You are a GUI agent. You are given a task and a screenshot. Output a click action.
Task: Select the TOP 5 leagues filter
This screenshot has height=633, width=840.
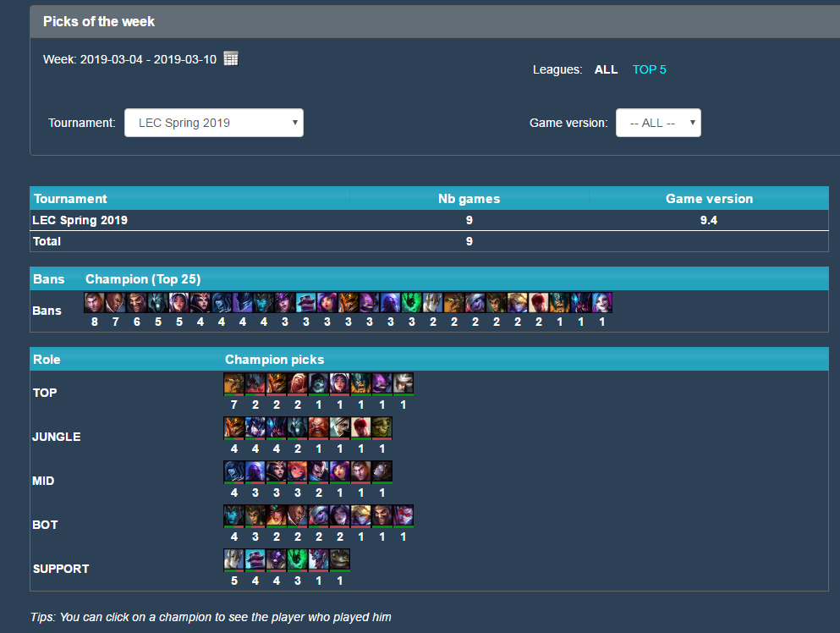click(x=650, y=69)
